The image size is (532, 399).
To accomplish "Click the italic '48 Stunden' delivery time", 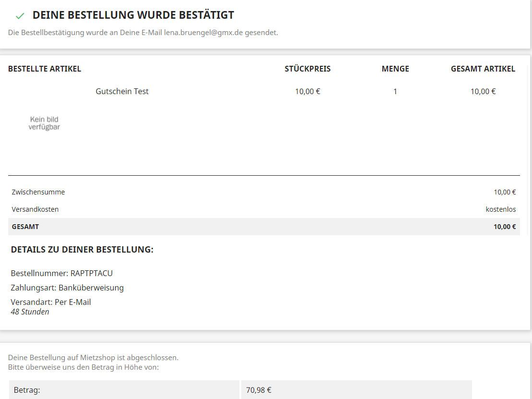I will (x=30, y=312).
